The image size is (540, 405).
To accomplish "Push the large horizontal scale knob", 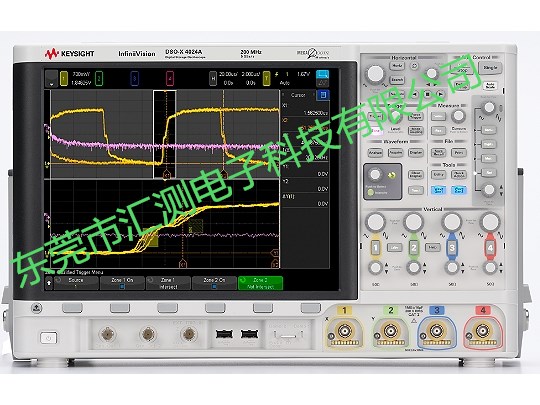I will 375,74.
